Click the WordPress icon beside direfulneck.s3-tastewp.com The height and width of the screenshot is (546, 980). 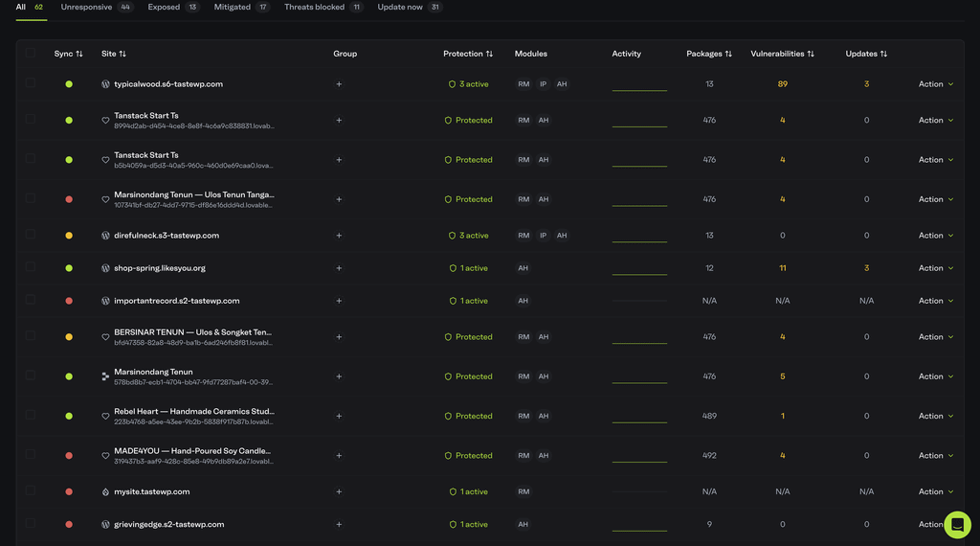point(105,235)
